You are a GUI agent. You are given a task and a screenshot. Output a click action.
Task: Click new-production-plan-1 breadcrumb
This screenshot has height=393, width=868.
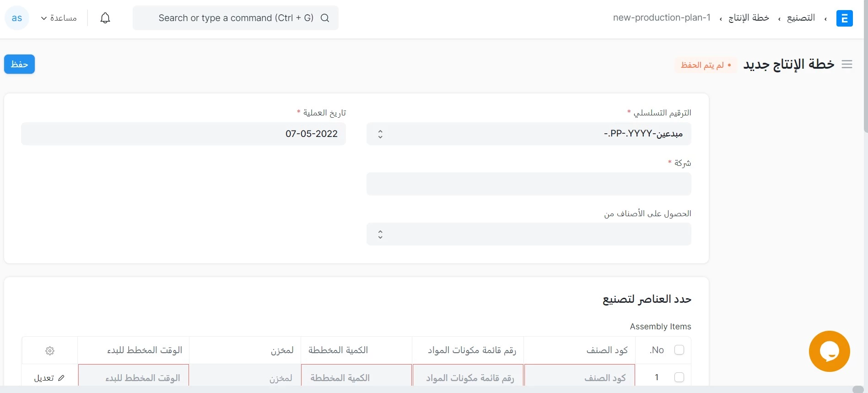pyautogui.click(x=662, y=17)
